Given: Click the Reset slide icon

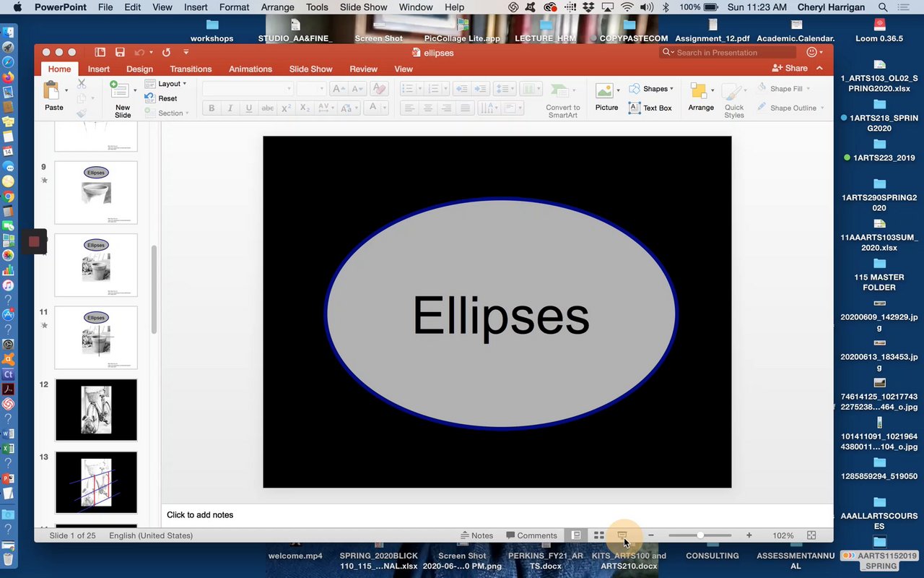Looking at the screenshot, I should click(x=149, y=98).
